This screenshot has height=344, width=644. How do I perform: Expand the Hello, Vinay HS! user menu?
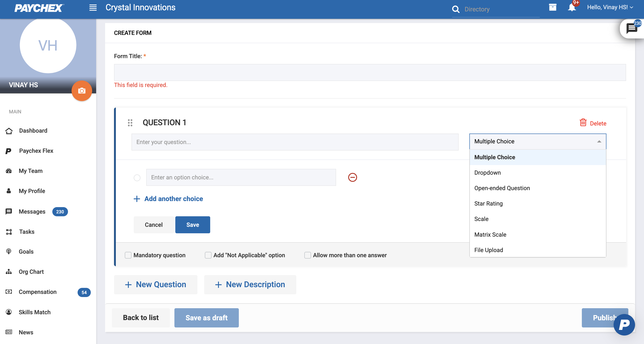610,7
